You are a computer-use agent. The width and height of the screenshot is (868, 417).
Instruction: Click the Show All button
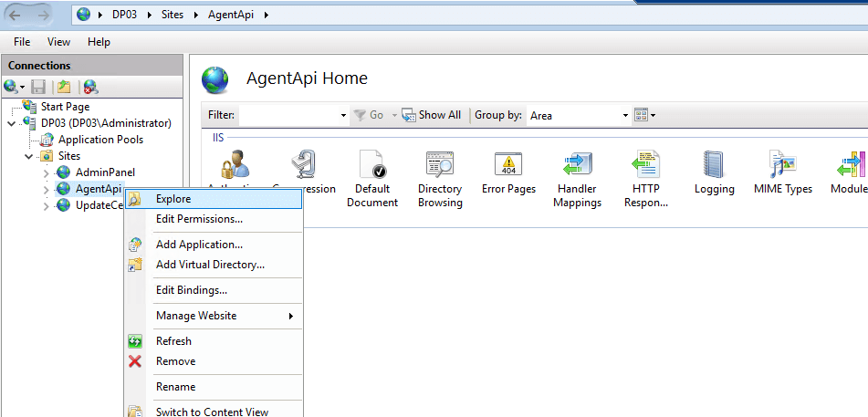click(x=432, y=115)
